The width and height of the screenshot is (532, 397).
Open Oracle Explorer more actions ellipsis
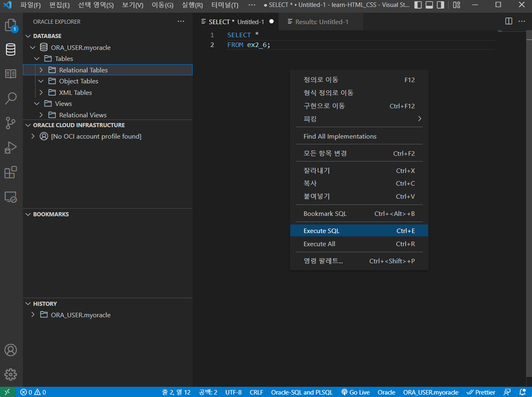pyautogui.click(x=181, y=21)
